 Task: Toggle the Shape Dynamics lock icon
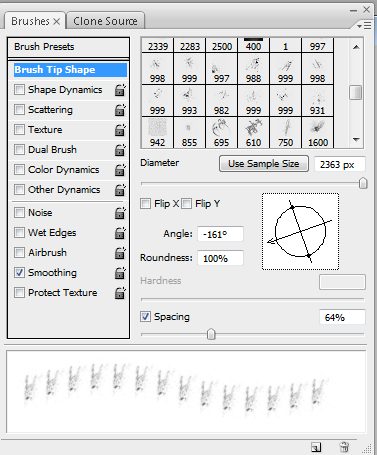coord(120,90)
